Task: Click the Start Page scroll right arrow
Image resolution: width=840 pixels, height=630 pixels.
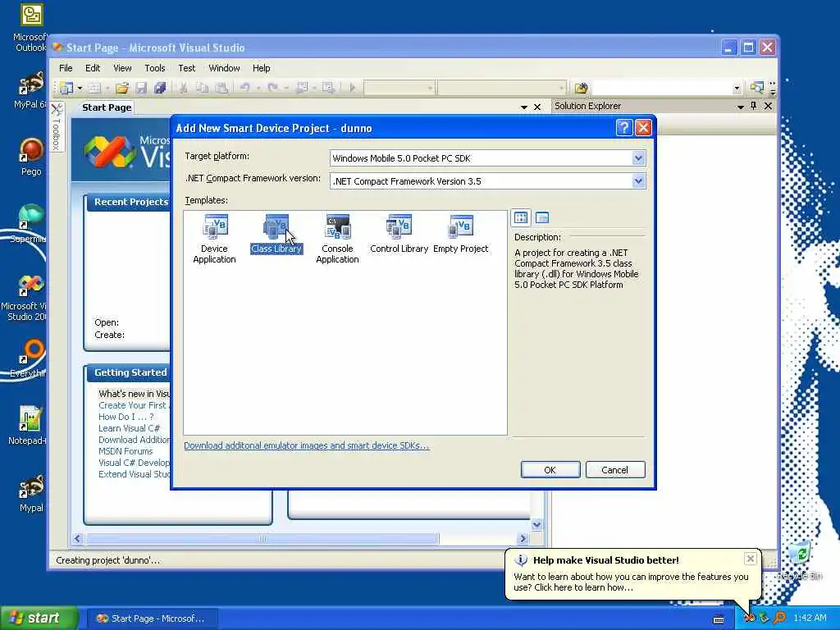Action: point(523,538)
